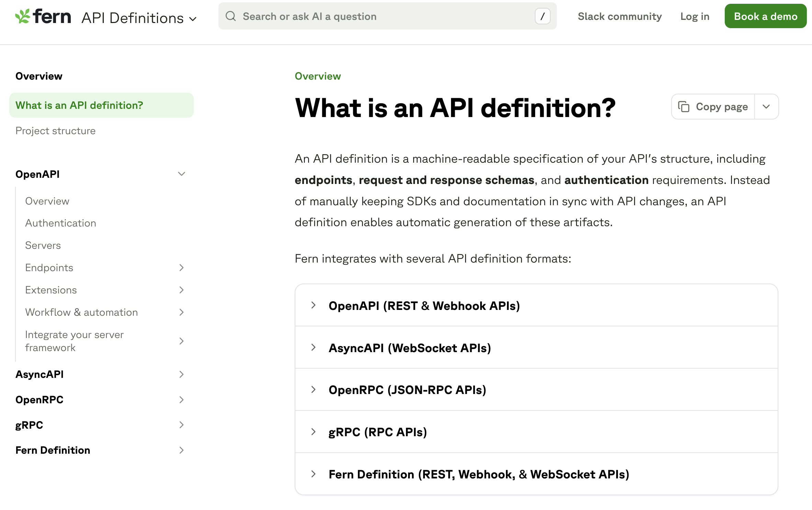Collapse the OpenAPI sidebar section chevron
Screen dimensions: 812x510
point(181,174)
